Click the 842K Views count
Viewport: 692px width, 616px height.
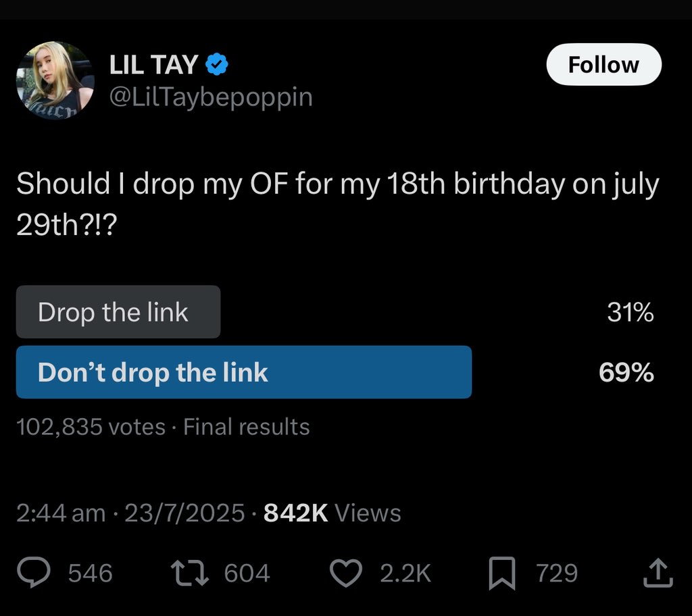332,513
